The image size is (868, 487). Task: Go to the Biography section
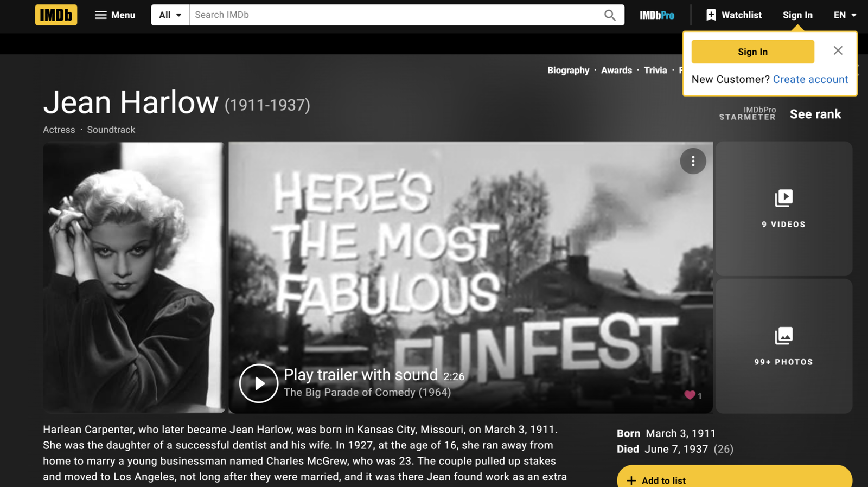click(568, 71)
